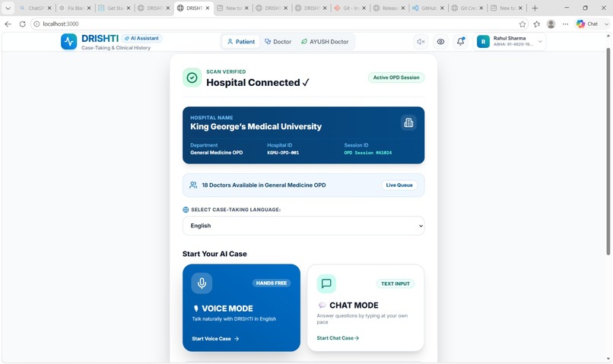This screenshot has height=364, width=613.
Task: Go back with browser back arrow
Action: [8, 24]
